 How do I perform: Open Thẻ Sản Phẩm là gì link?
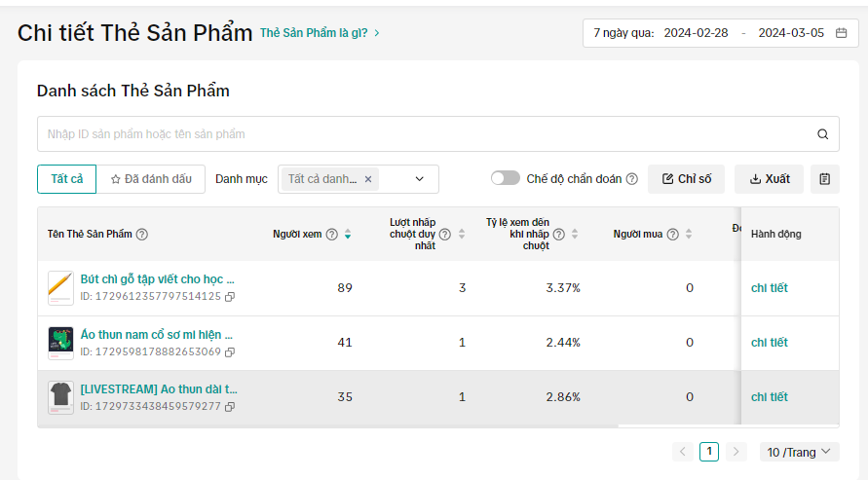[320, 33]
